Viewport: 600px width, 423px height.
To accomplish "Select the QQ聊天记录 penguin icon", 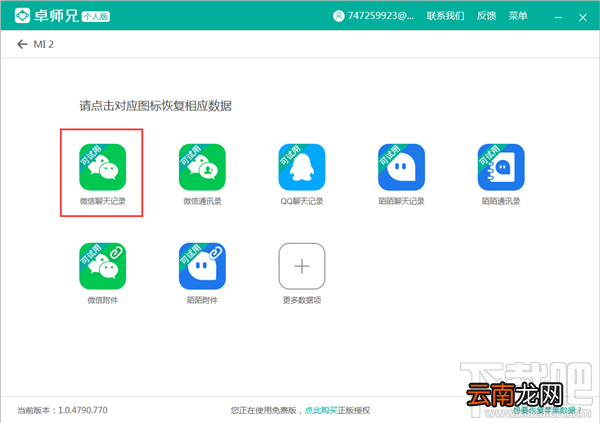I will point(302,167).
